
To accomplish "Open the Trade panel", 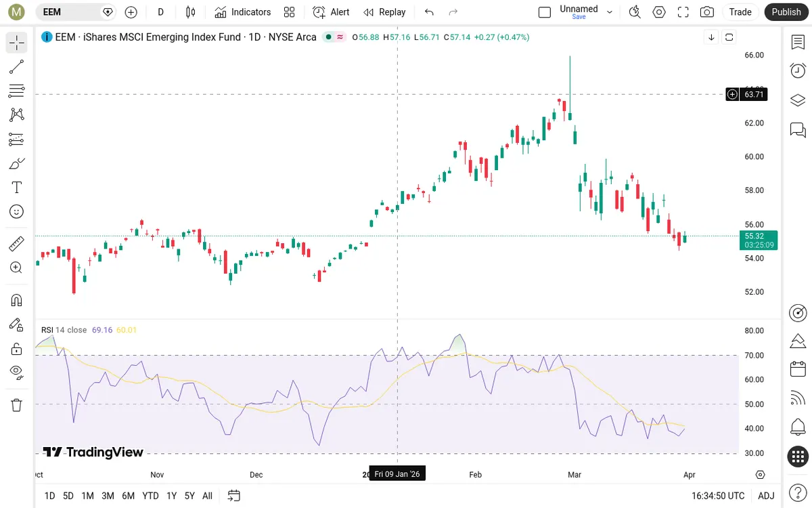I will [x=740, y=12].
